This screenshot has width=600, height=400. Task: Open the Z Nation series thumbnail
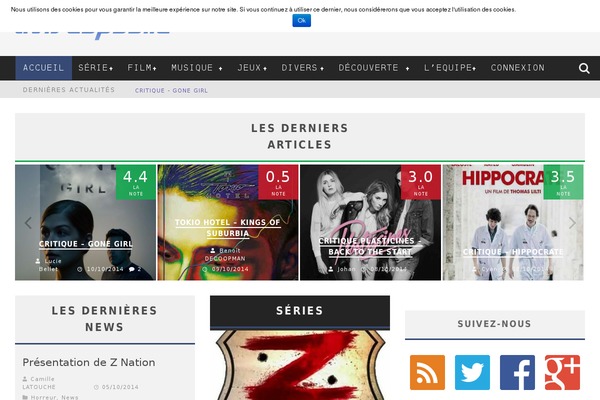[x=300, y=365]
